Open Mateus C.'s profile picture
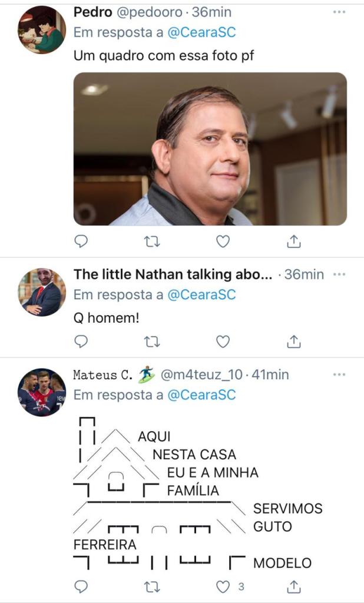Viewport: 364px width, 603px height. click(41, 392)
